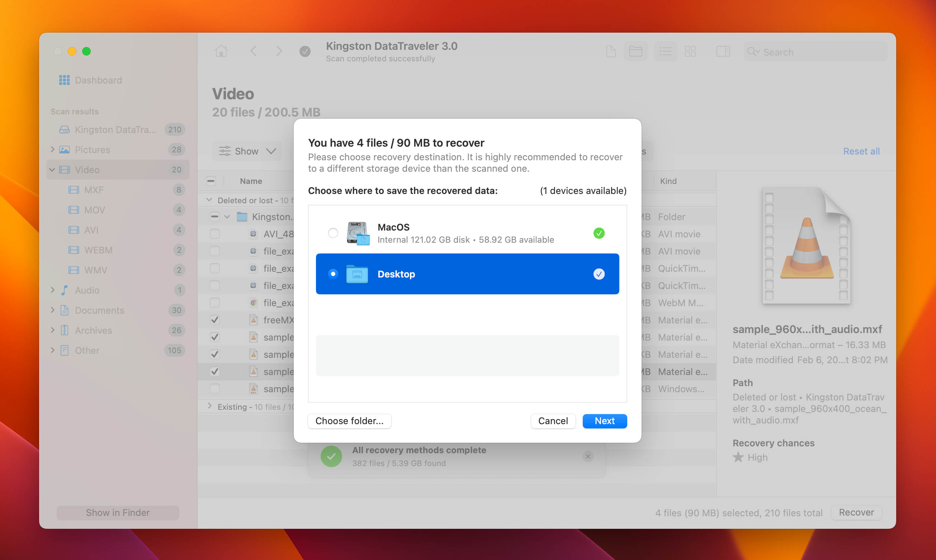Screen dimensions: 936x560
Task: Go forward with the right arrow
Action: (279, 51)
